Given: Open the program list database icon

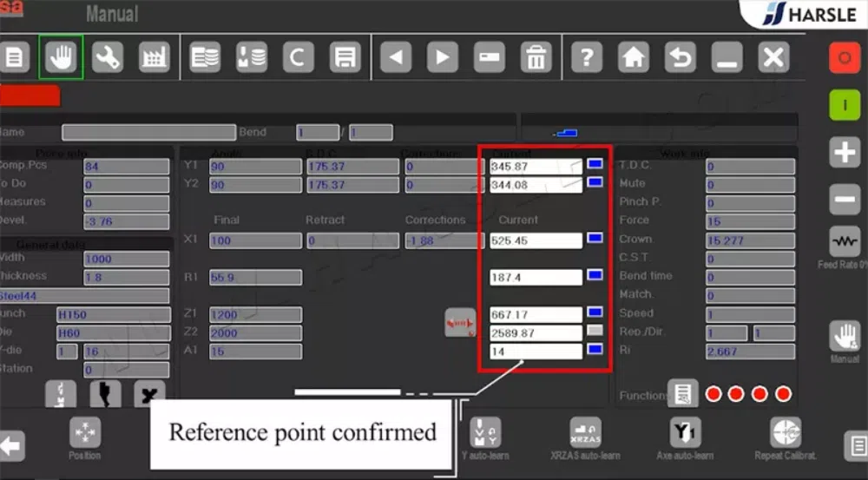Looking at the screenshot, I should [205, 57].
